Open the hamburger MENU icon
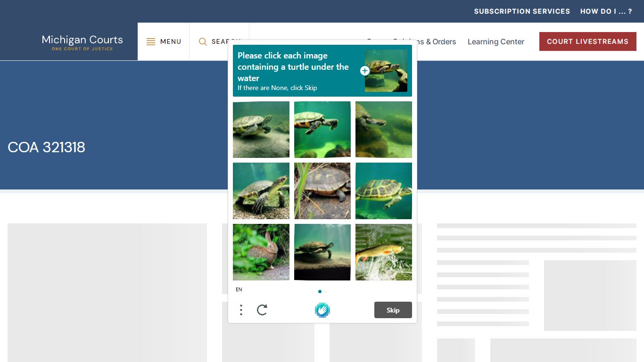 click(151, 41)
